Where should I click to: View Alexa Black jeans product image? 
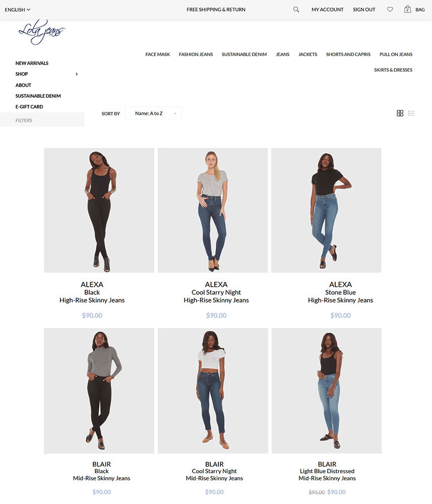tap(99, 210)
